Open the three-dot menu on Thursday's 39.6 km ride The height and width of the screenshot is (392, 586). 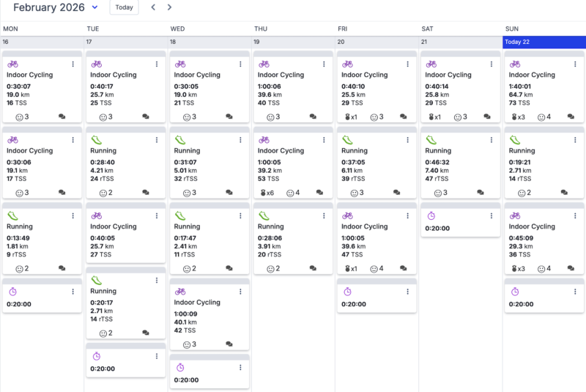click(x=324, y=64)
